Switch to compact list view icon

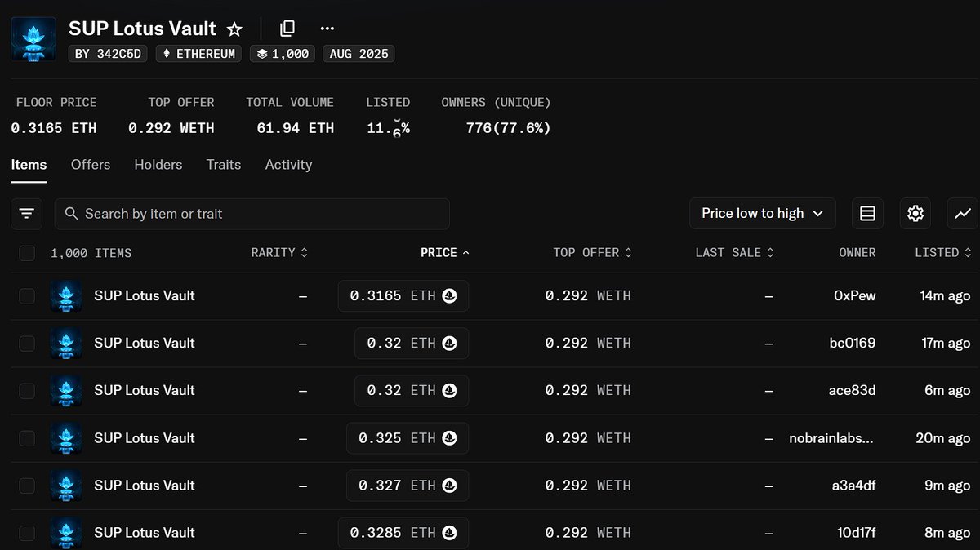(867, 213)
